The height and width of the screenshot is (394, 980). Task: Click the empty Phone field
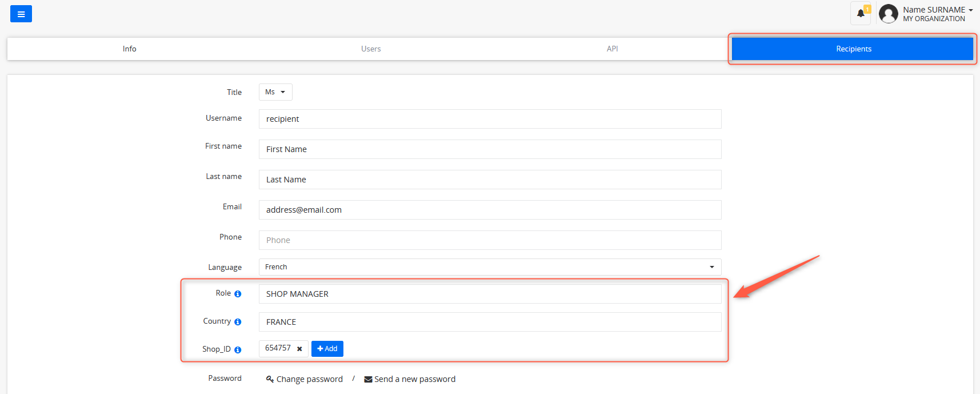pos(490,240)
